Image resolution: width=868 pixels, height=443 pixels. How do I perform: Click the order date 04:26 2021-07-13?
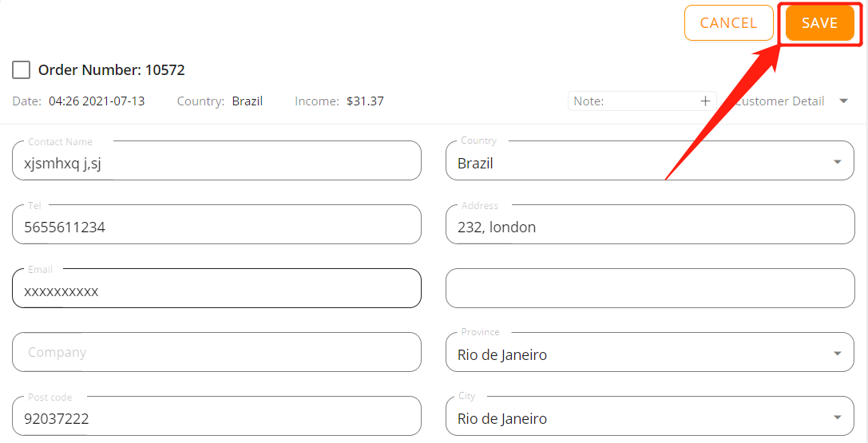click(x=97, y=101)
